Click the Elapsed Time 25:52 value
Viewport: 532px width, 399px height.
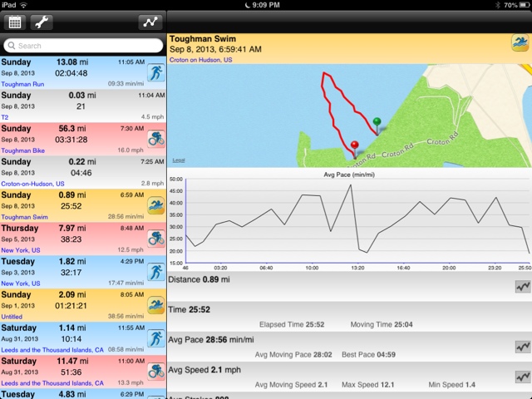pyautogui.click(x=292, y=325)
